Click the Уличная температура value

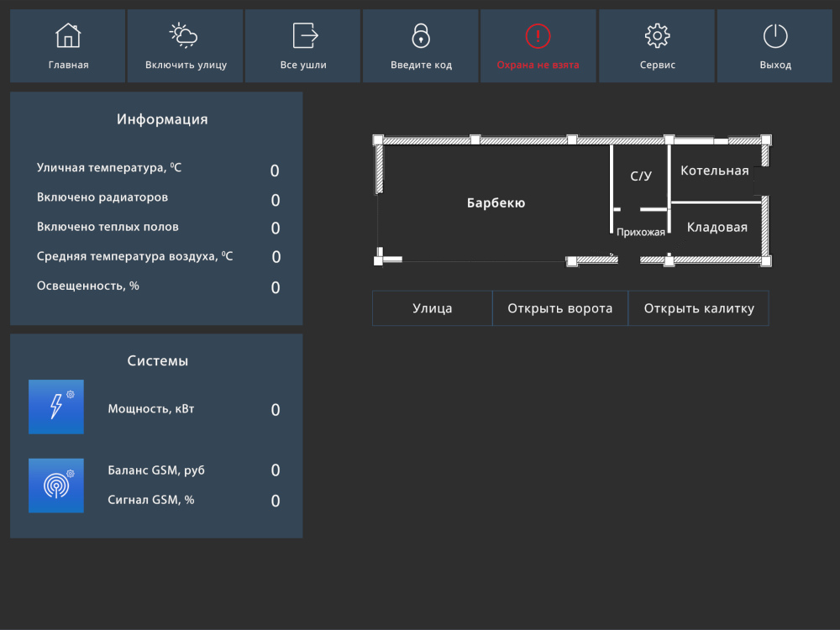pos(275,171)
